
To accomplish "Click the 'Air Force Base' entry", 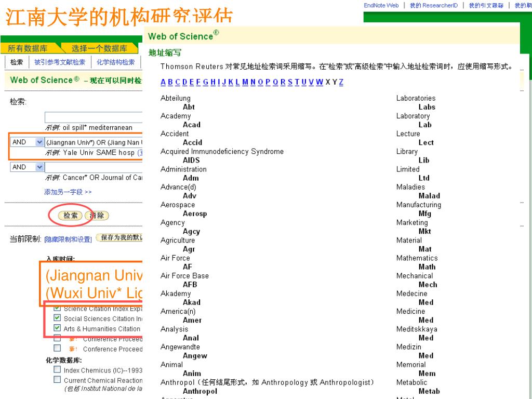I will (184, 276).
